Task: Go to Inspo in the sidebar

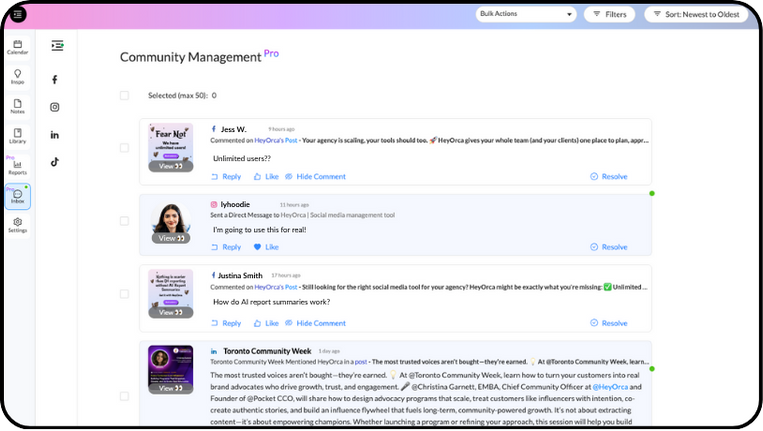Action: tap(18, 77)
